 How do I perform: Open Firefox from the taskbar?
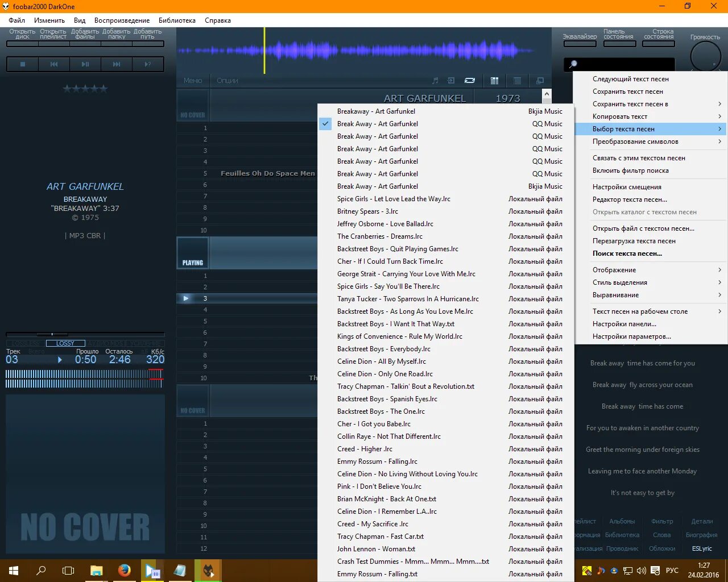(124, 571)
